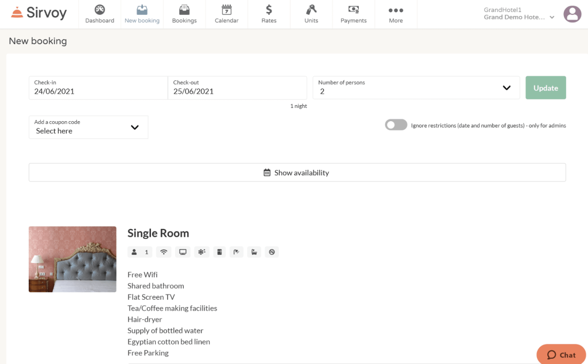The image size is (588, 364).
Task: Click the no-smoking amenity icon
Action: (272, 252)
